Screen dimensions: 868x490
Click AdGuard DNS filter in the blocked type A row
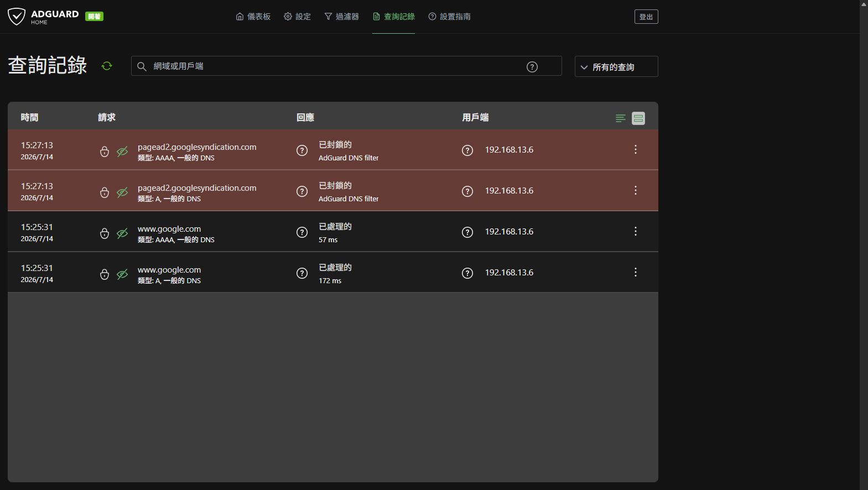point(349,199)
